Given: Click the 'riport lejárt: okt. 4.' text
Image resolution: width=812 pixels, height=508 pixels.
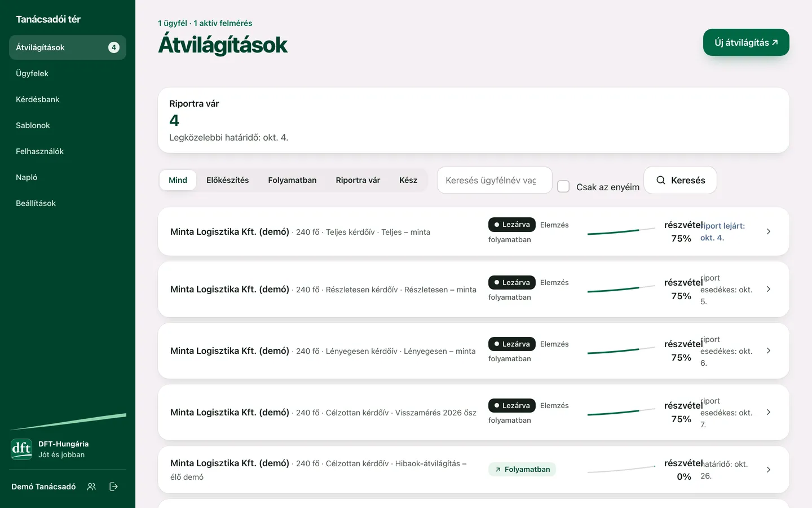Looking at the screenshot, I should click(x=723, y=231).
